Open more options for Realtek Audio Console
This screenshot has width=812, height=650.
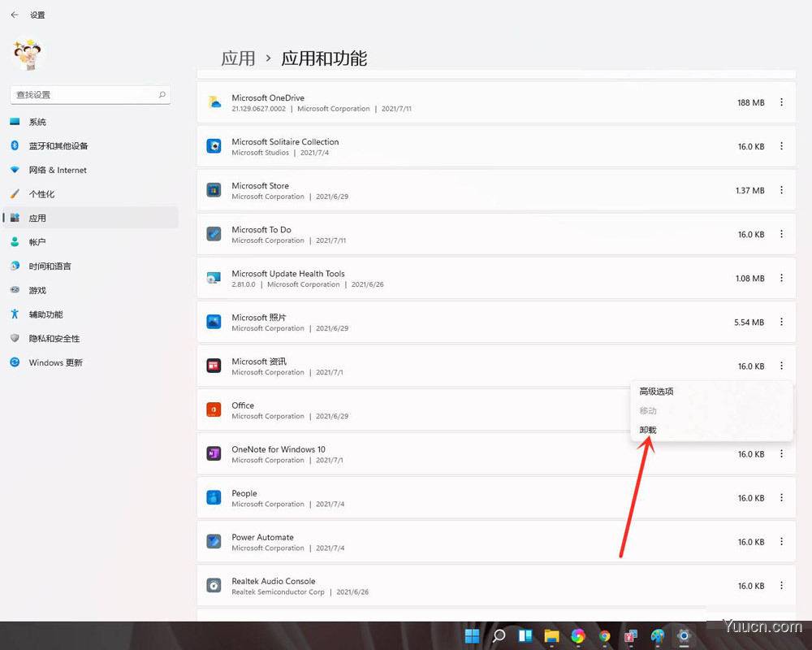click(781, 586)
